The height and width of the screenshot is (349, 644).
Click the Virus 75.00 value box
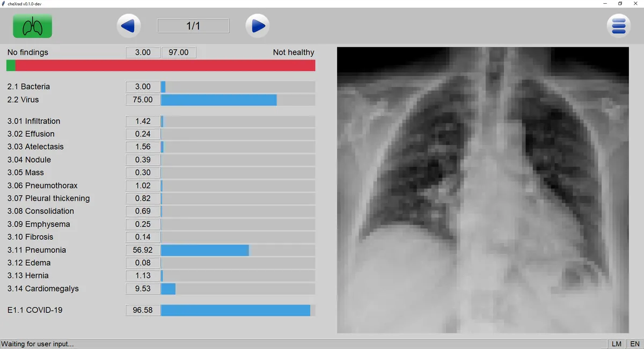point(143,100)
